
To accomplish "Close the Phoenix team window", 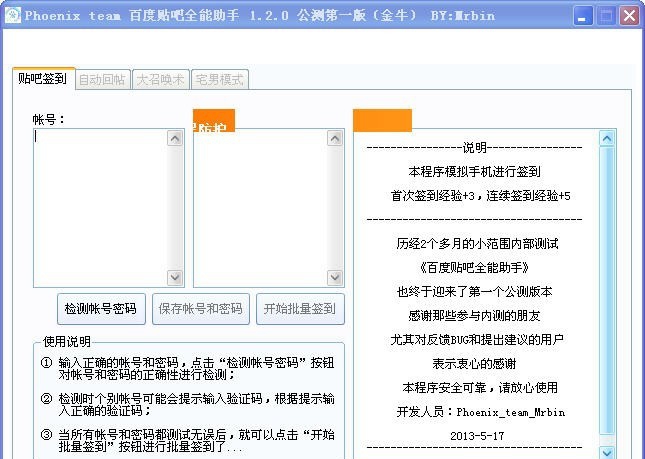I will point(629,16).
